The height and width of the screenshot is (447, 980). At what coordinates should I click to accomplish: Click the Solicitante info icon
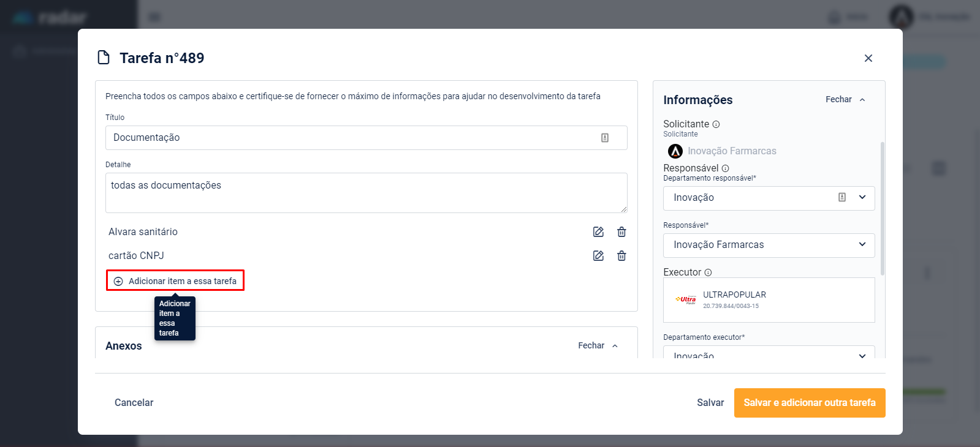pyautogui.click(x=716, y=124)
